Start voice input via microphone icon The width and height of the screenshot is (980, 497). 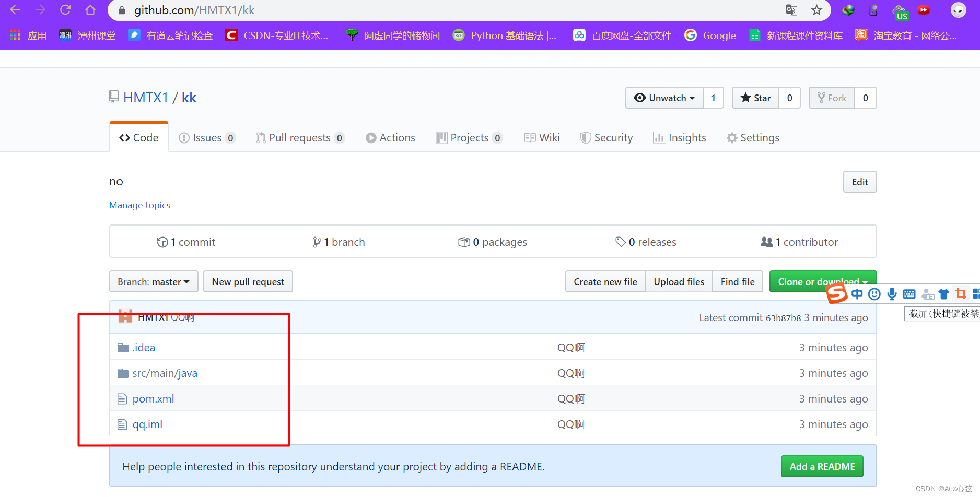coord(892,294)
